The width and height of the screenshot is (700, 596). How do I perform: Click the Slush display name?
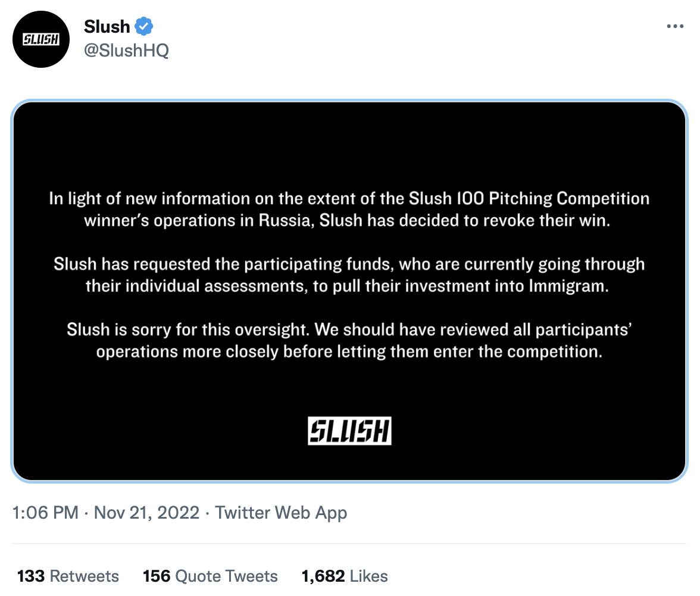pos(107,27)
